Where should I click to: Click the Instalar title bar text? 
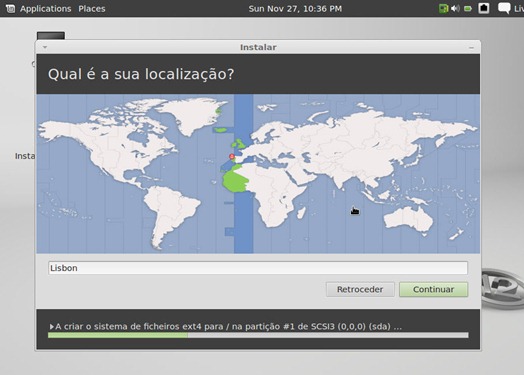258,47
